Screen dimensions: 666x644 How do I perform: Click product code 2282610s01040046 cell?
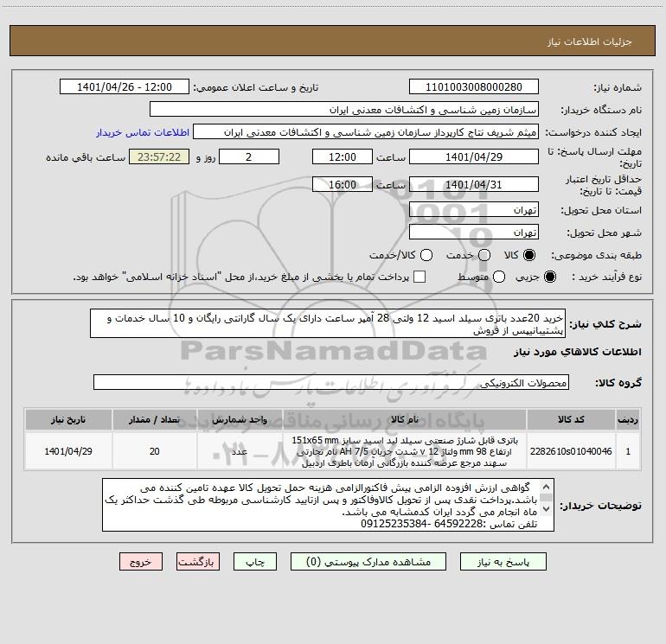[571, 451]
